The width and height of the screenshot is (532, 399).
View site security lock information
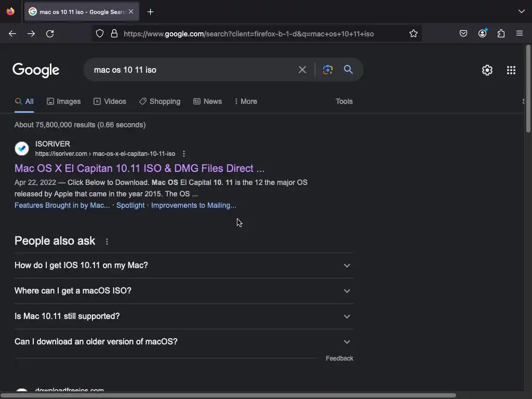point(114,34)
